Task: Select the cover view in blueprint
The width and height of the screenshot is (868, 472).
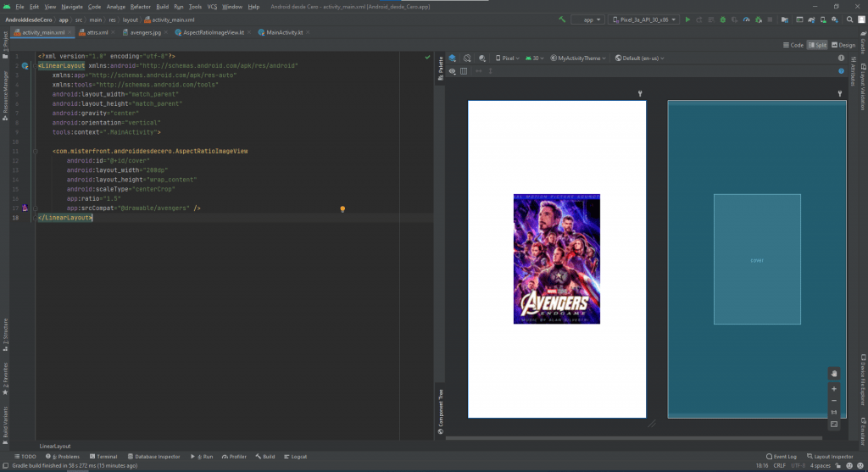Action: pyautogui.click(x=757, y=259)
